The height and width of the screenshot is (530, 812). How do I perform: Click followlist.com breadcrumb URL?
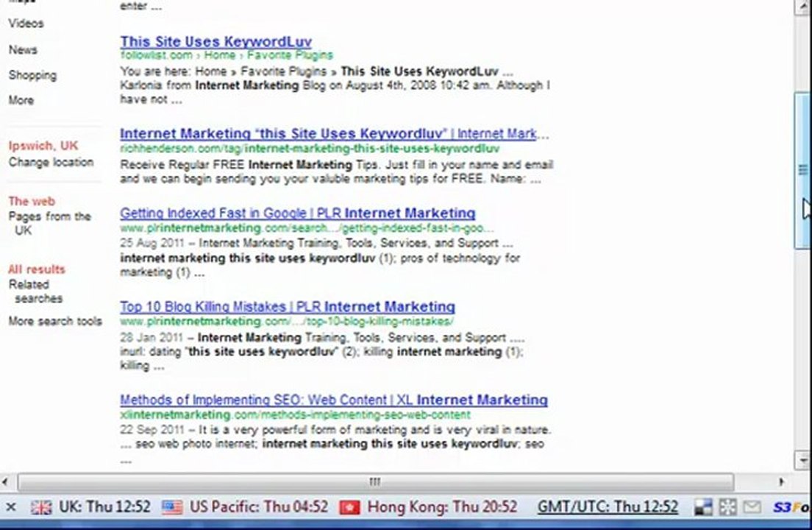(227, 55)
